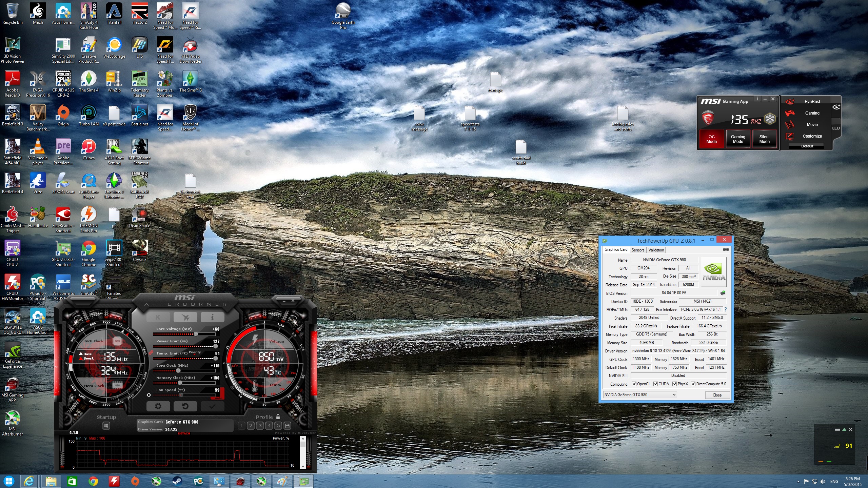The width and height of the screenshot is (868, 488).
Task: Adjust Core Clock slider handle
Action: coord(178,371)
